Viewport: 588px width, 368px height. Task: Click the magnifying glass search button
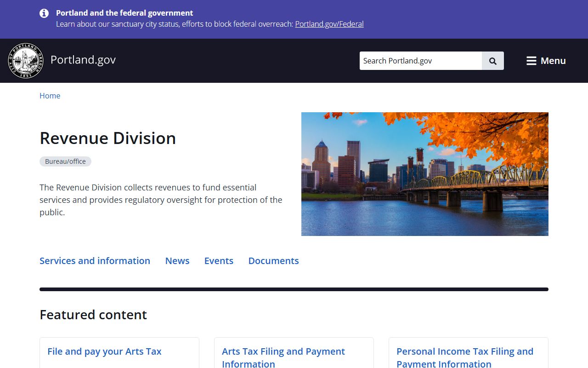click(x=493, y=61)
